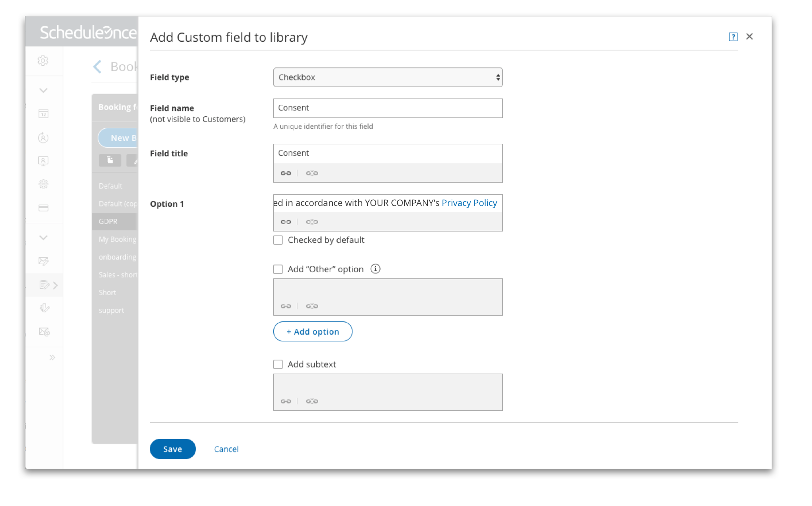Expand the sidebar with double chevron
The width and height of the screenshot is (812, 506).
[52, 358]
